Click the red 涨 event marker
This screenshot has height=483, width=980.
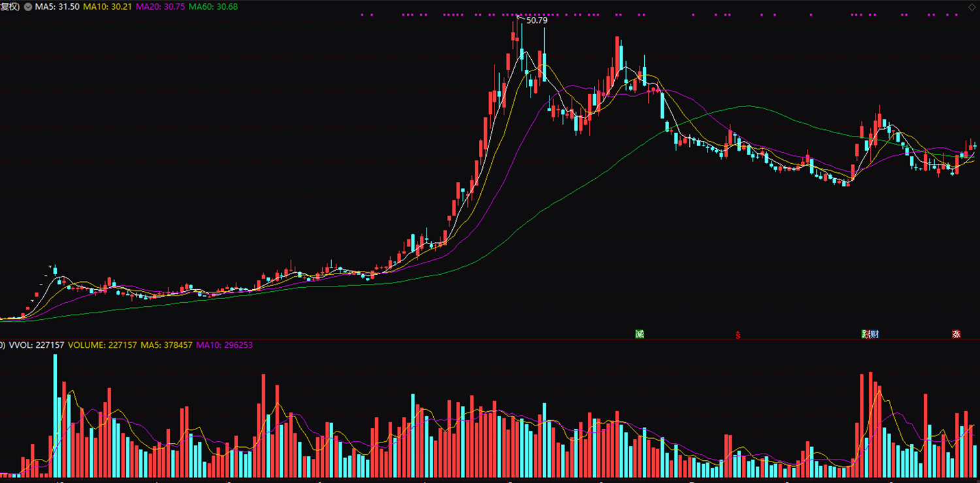coord(956,334)
